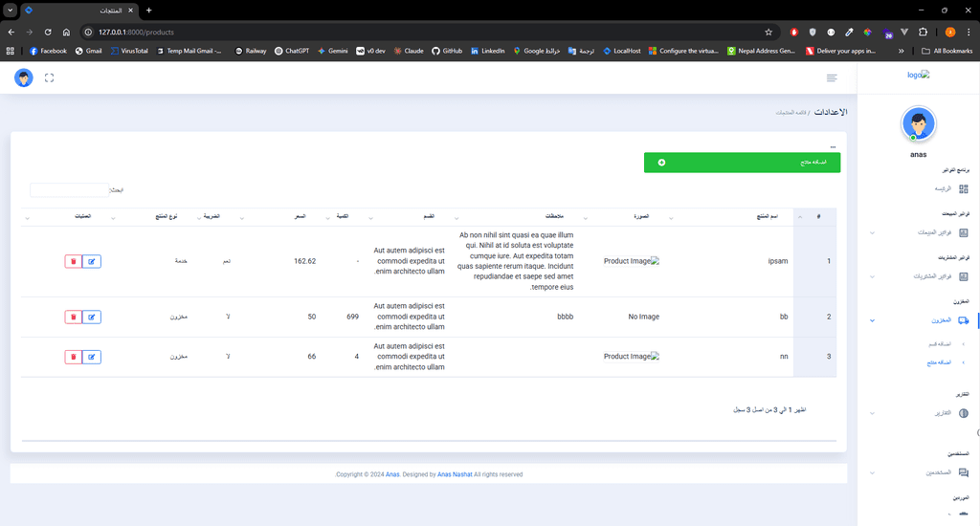Expand the sales invoices sidebar chevron

coord(873,233)
